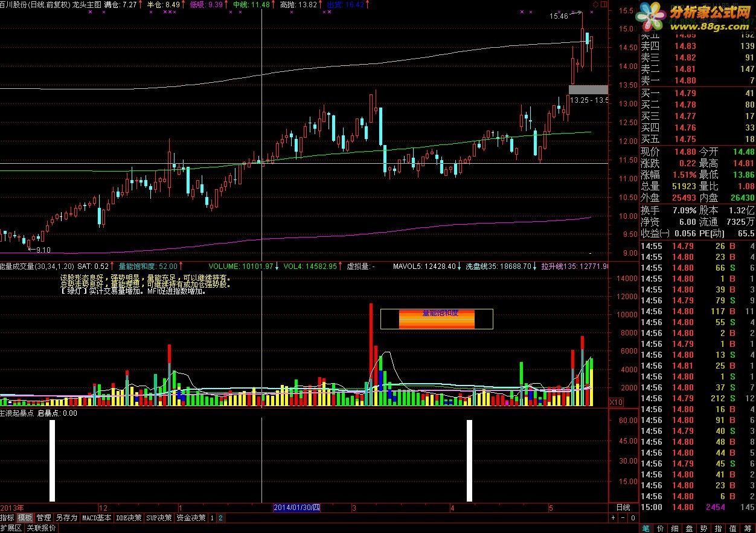Switch to the SUP决策 template

pyautogui.click(x=160, y=518)
